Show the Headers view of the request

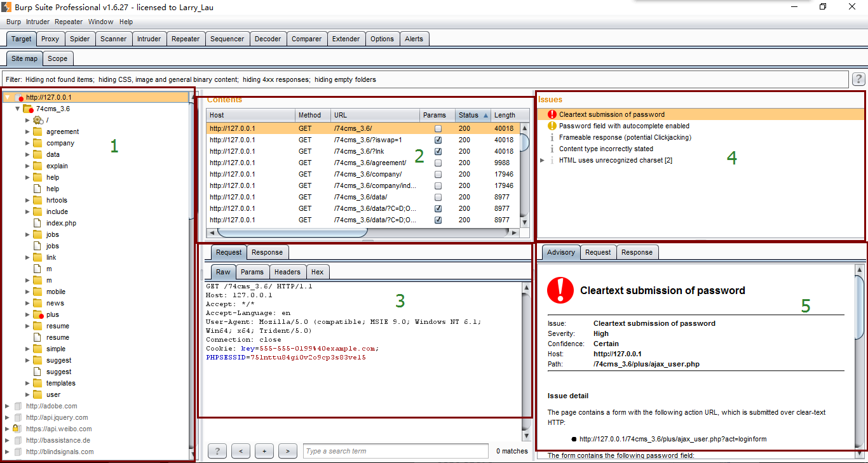tap(287, 272)
